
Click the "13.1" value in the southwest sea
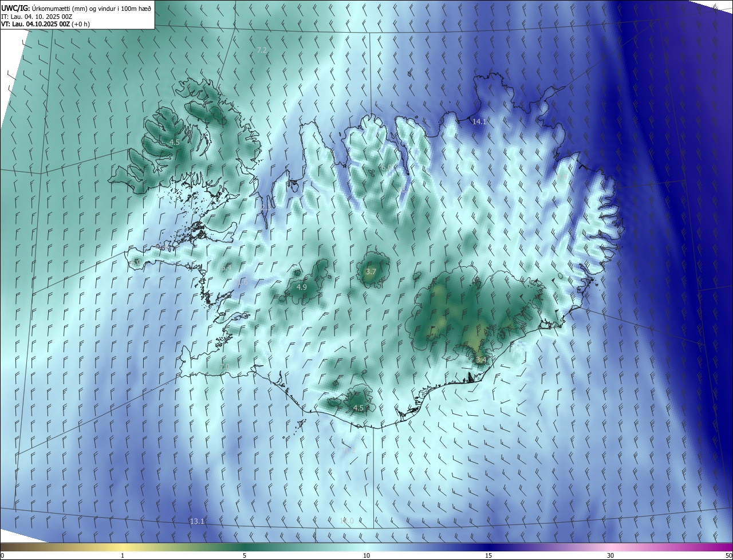(x=197, y=521)
